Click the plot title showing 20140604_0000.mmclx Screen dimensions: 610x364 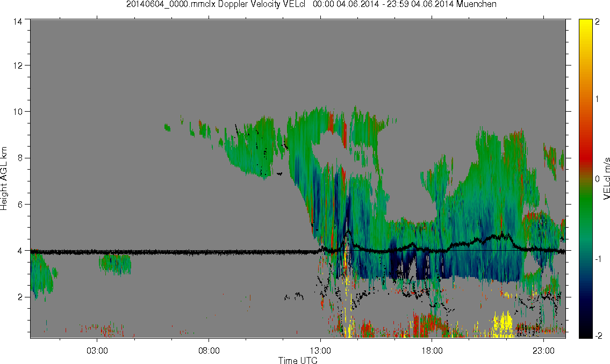tap(311, 4)
